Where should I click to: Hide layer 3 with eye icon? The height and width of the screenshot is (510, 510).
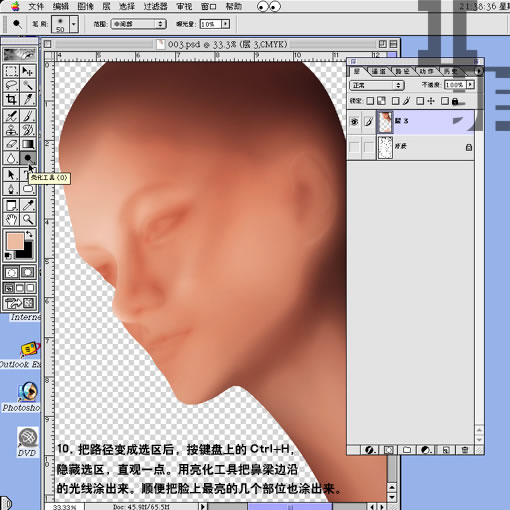point(355,122)
